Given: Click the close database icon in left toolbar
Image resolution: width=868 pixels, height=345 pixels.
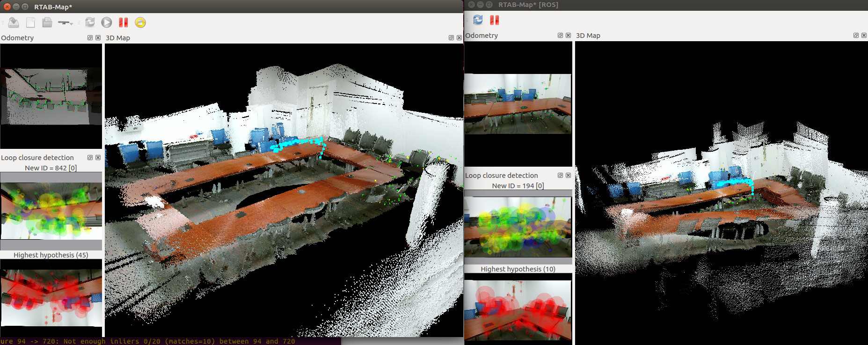Looking at the screenshot, I should tap(47, 22).
